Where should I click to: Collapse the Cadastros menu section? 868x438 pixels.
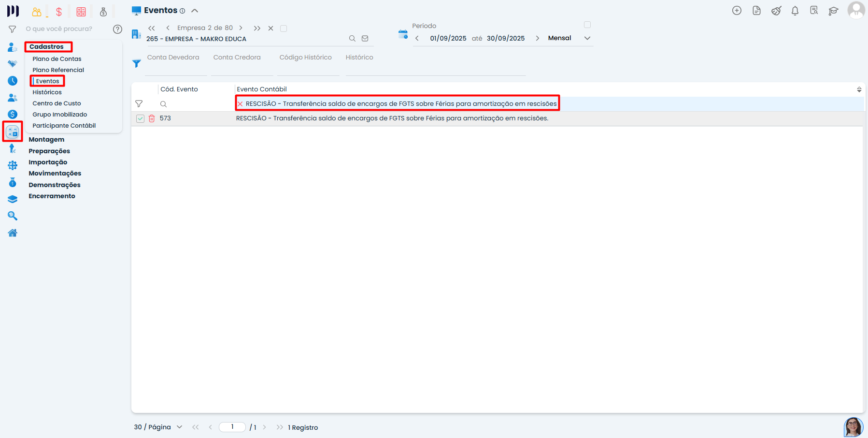point(46,47)
